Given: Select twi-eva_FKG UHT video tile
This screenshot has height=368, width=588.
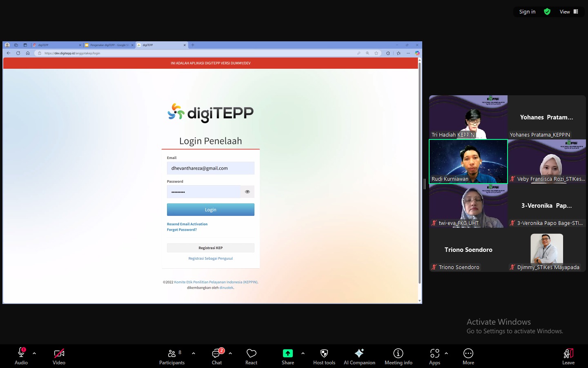Looking at the screenshot, I should tap(468, 206).
